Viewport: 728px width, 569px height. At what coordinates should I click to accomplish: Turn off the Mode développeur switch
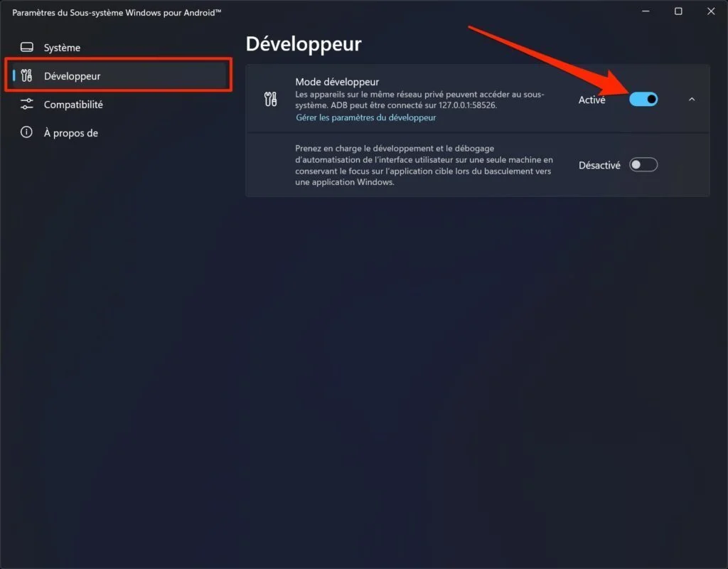point(643,100)
